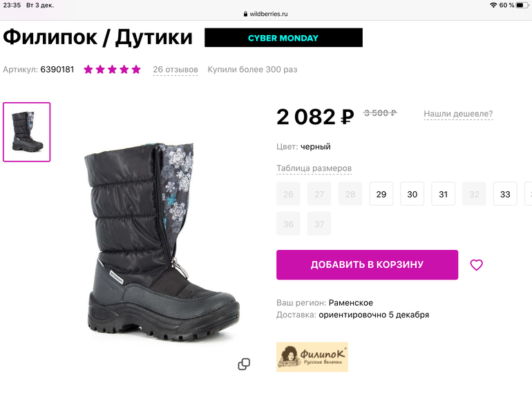Tap the battery indicator icon
532x399 pixels.
pos(522,5)
